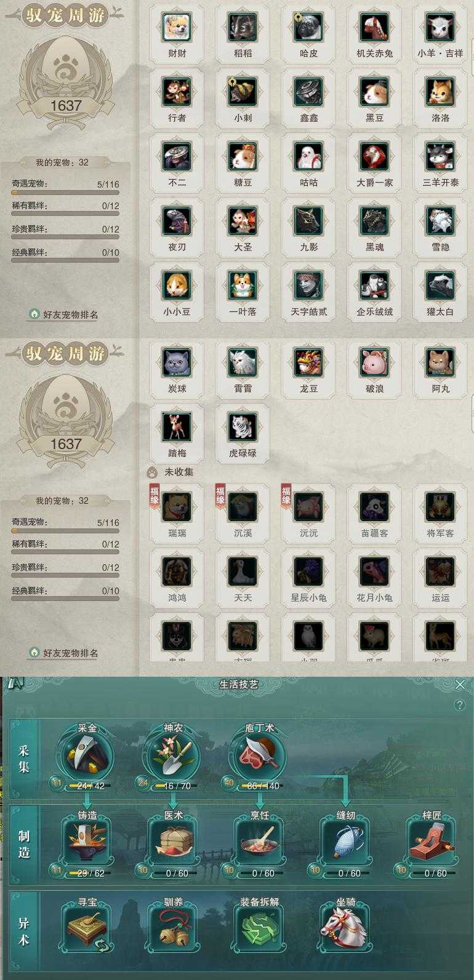Select the 采集 category tab
Viewport: 474px width, 980px height.
tap(24, 759)
